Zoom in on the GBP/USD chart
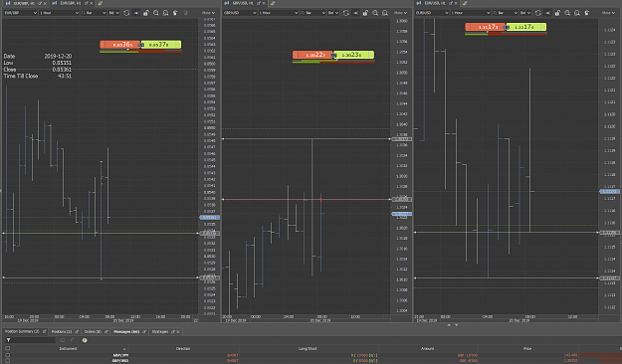The width and height of the screenshot is (622, 364). 375,13
